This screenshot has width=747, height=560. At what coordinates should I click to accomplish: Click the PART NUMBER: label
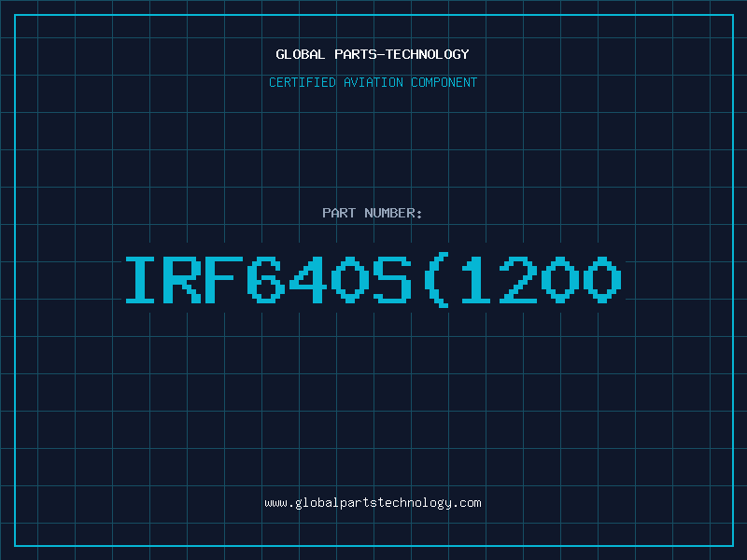click(373, 213)
